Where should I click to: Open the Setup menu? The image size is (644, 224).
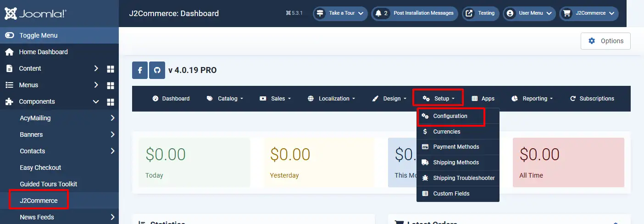439,99
